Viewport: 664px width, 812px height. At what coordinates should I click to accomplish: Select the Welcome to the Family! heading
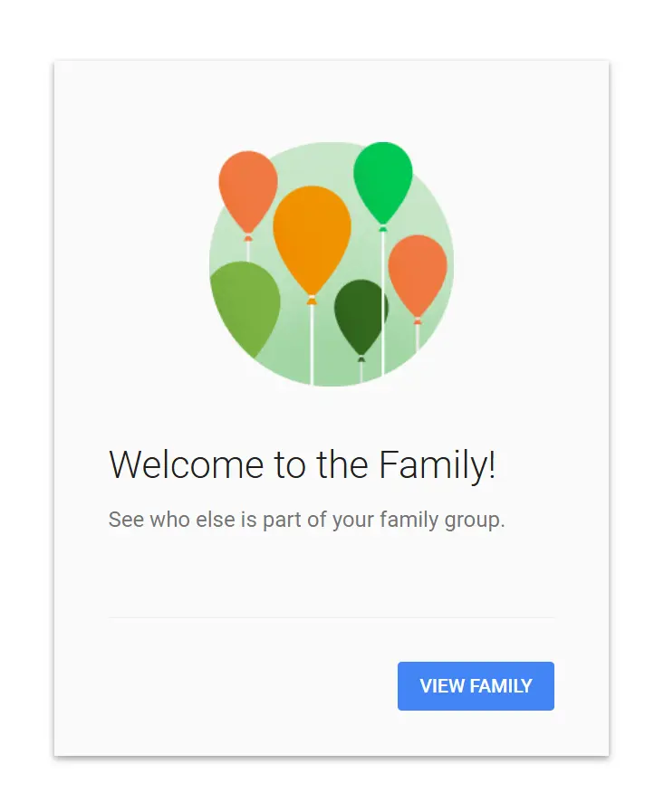point(303,464)
